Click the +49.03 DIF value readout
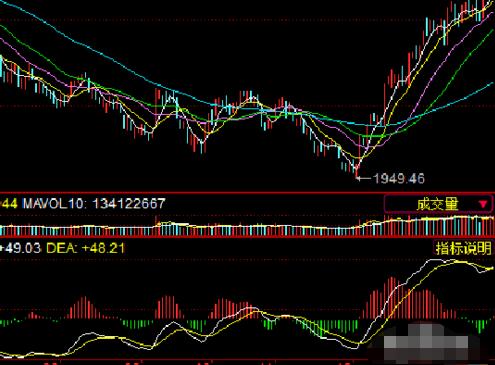The height and width of the screenshot is (365, 495). 21,248
